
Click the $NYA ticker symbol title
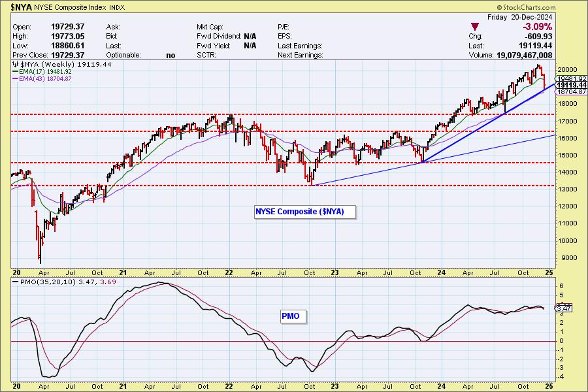(x=22, y=7)
